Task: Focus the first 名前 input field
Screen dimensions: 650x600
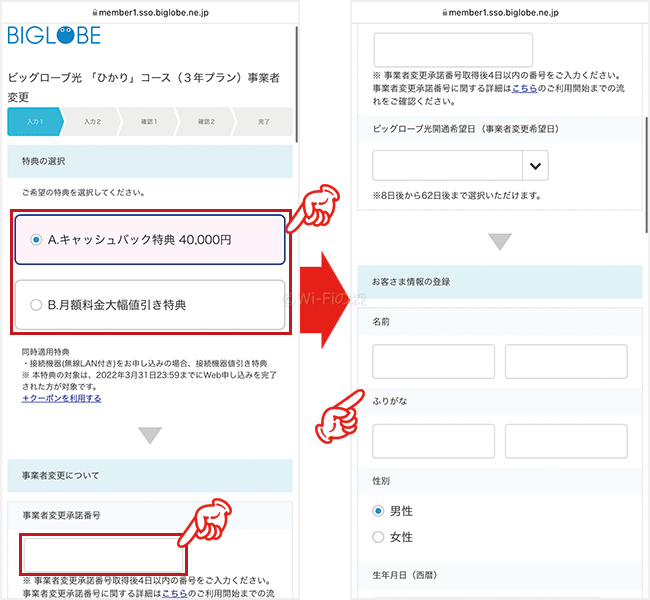Action: coord(434,361)
